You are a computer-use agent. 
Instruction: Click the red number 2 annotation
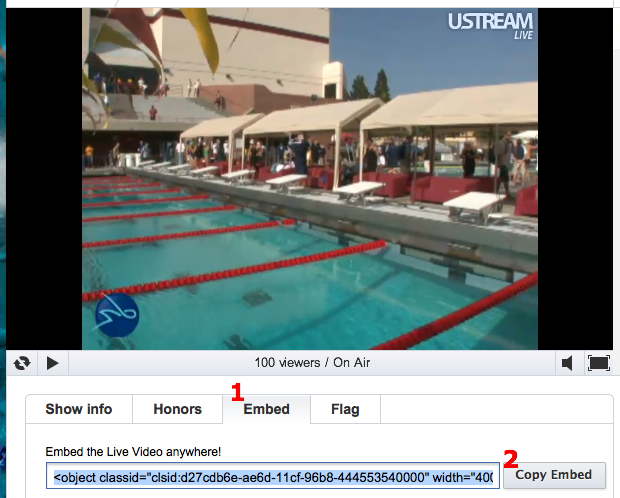(x=510, y=459)
